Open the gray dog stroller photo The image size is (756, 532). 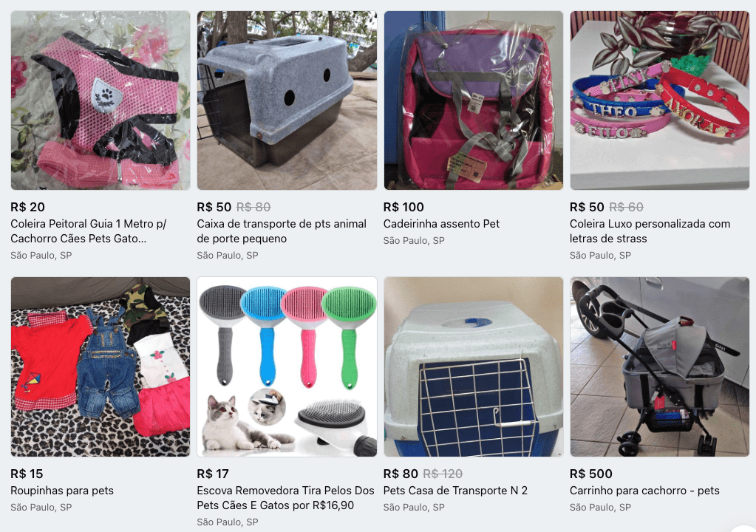(x=660, y=366)
